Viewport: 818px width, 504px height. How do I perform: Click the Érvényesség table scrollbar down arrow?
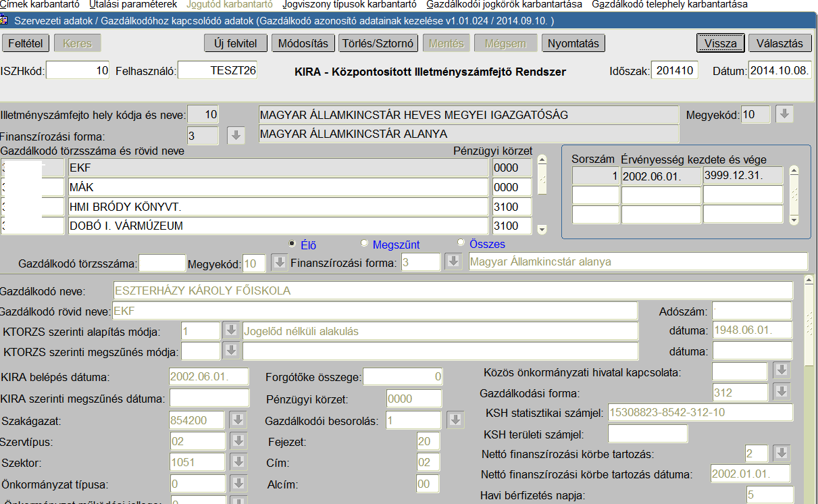point(794,220)
